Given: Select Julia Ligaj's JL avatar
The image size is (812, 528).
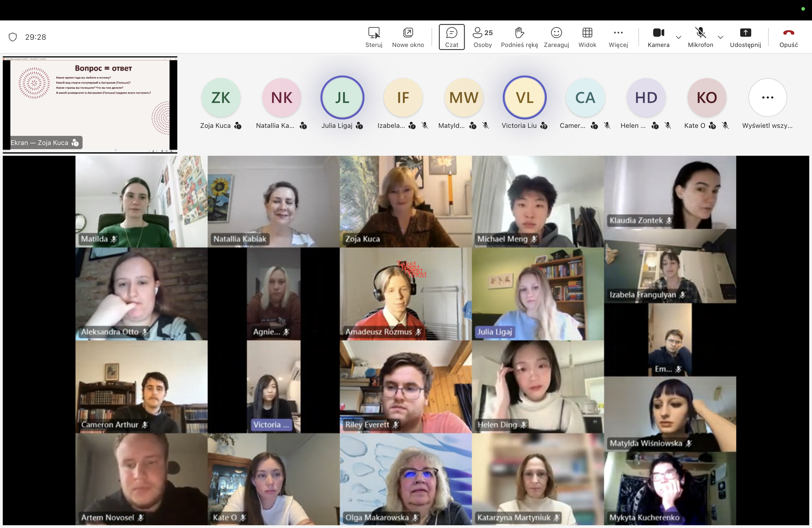Looking at the screenshot, I should (342, 98).
